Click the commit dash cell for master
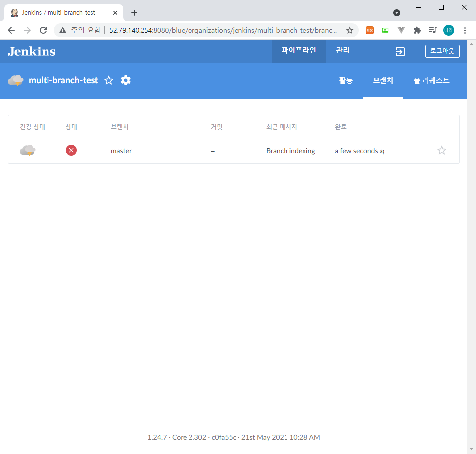476x454 pixels. click(x=213, y=151)
